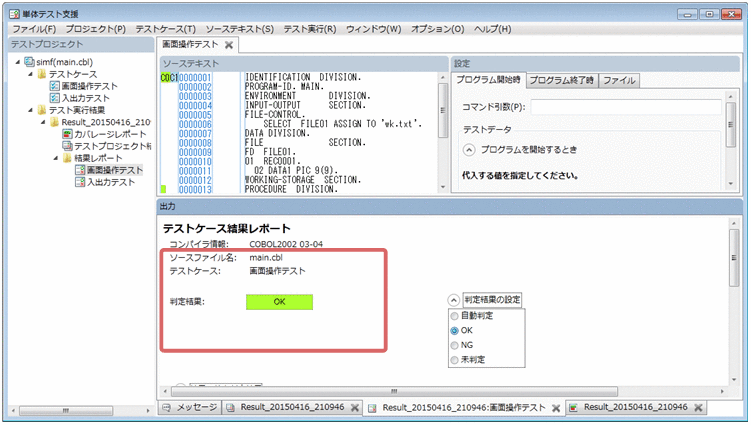
Task: Click the テストケース folder icon
Action: 42,74
